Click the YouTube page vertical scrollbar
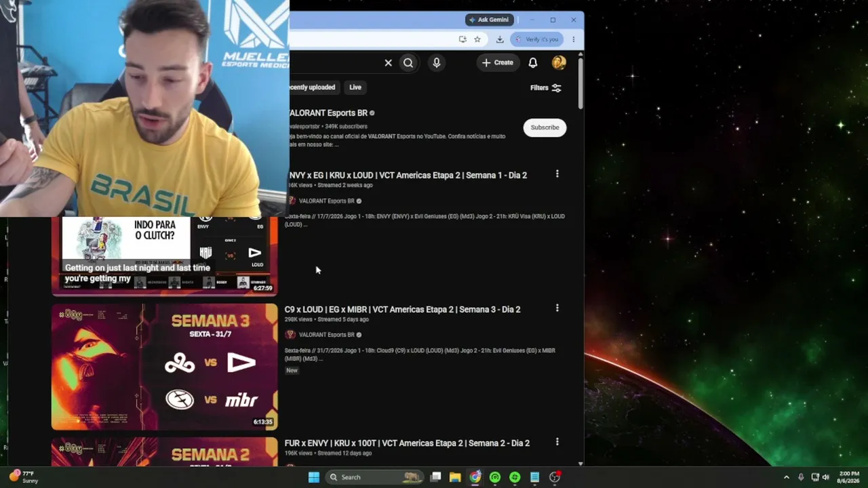The height and width of the screenshot is (488, 868). point(580,84)
